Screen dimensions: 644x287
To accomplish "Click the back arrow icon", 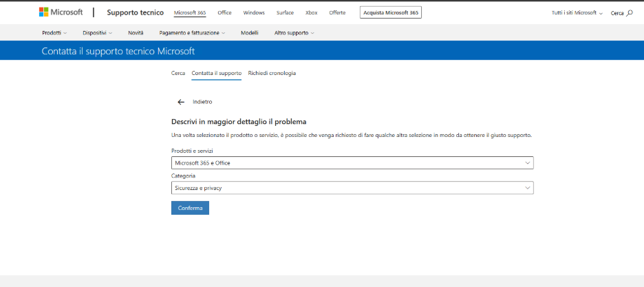I will pyautogui.click(x=181, y=102).
